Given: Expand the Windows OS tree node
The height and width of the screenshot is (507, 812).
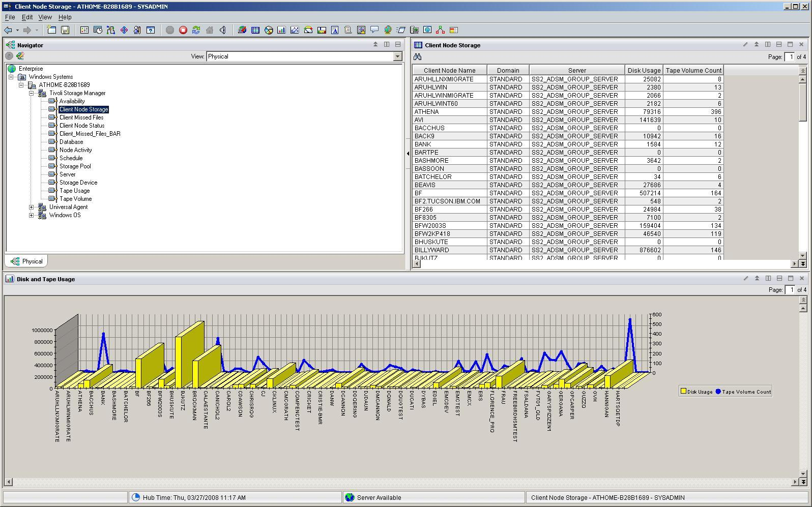Looking at the screenshot, I should [32, 215].
